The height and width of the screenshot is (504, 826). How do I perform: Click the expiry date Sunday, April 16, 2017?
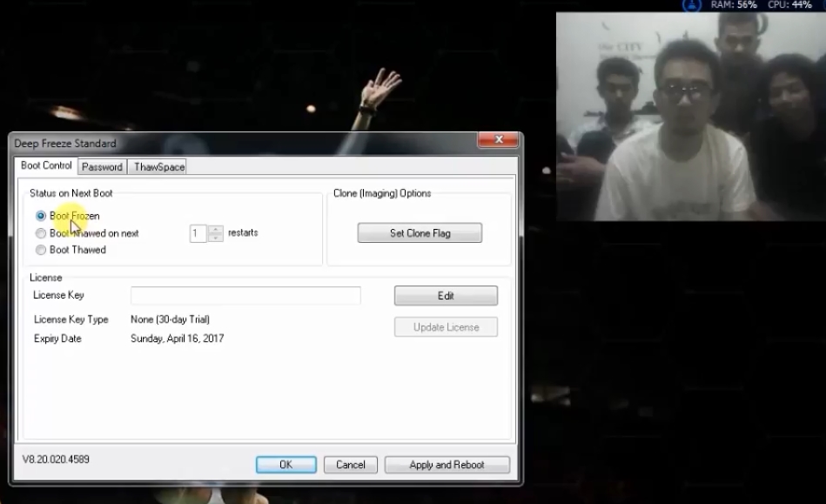point(177,338)
